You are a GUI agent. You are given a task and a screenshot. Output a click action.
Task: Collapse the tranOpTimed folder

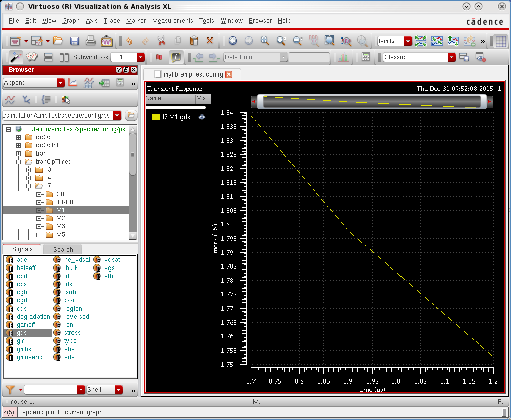tap(19, 162)
